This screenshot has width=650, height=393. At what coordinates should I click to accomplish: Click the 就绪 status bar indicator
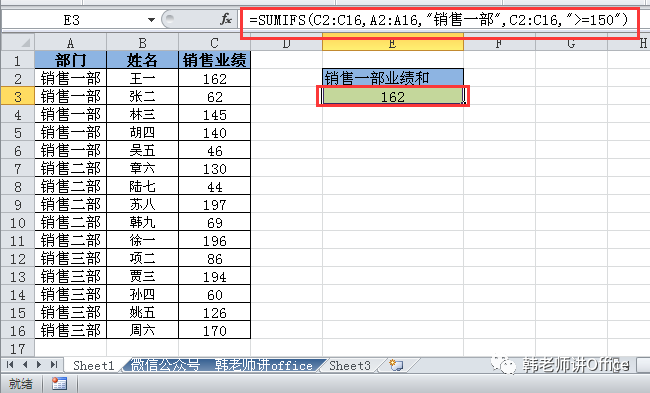click(21, 384)
